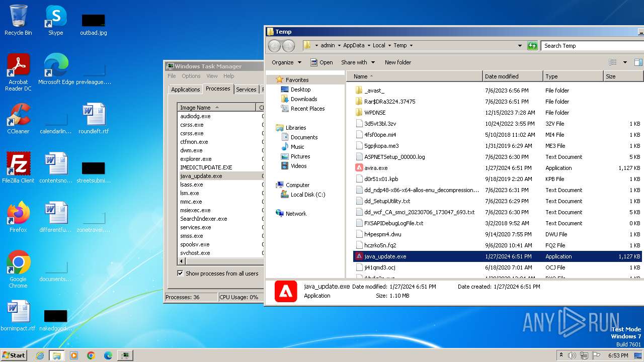Image resolution: width=644 pixels, height=362 pixels.
Task: Sort processes by Image Name column
Action: pos(216,108)
